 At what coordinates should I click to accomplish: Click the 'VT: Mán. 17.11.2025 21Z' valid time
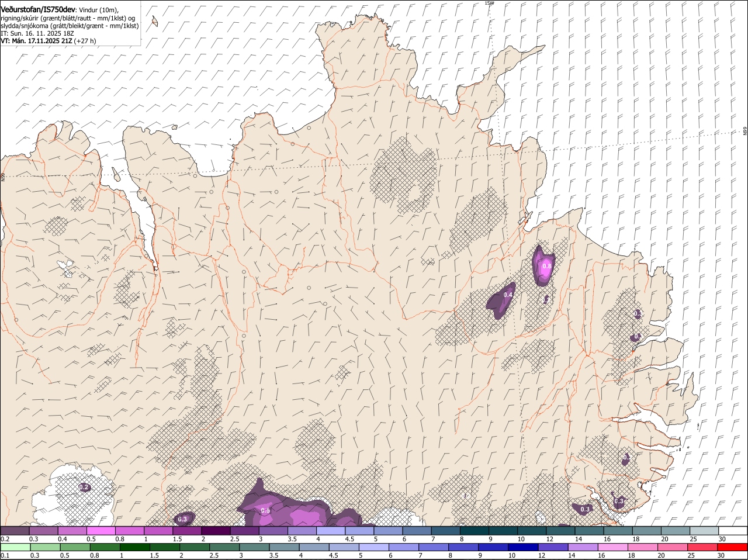(x=36, y=41)
